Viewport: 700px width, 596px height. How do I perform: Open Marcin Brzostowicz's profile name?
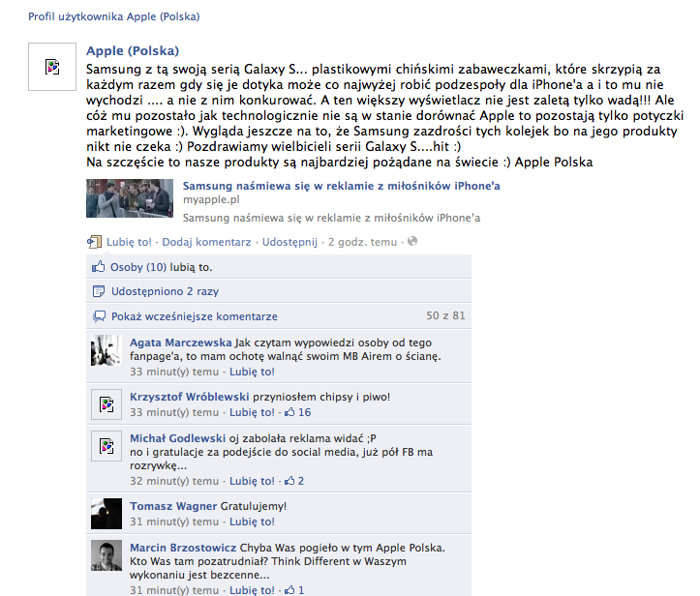pos(183,548)
